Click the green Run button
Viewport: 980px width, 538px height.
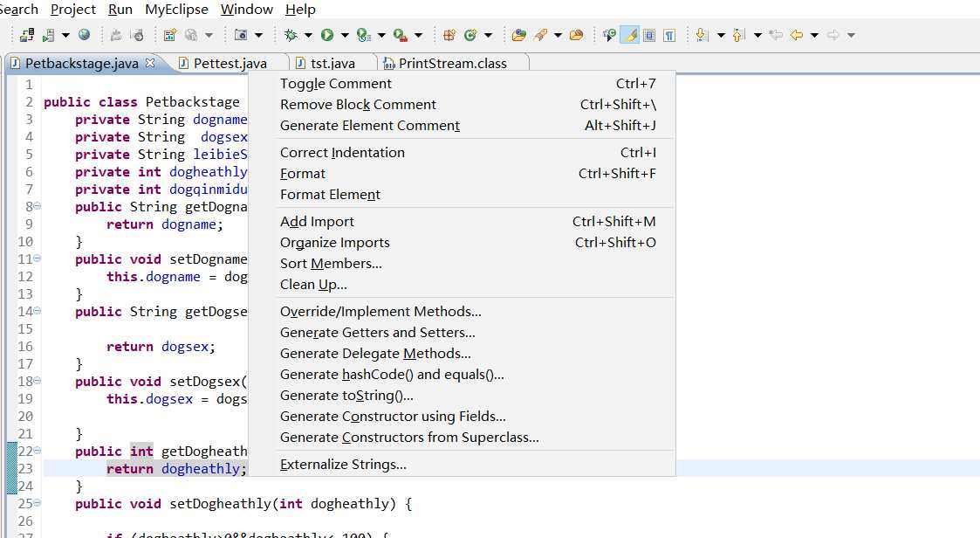point(327,35)
